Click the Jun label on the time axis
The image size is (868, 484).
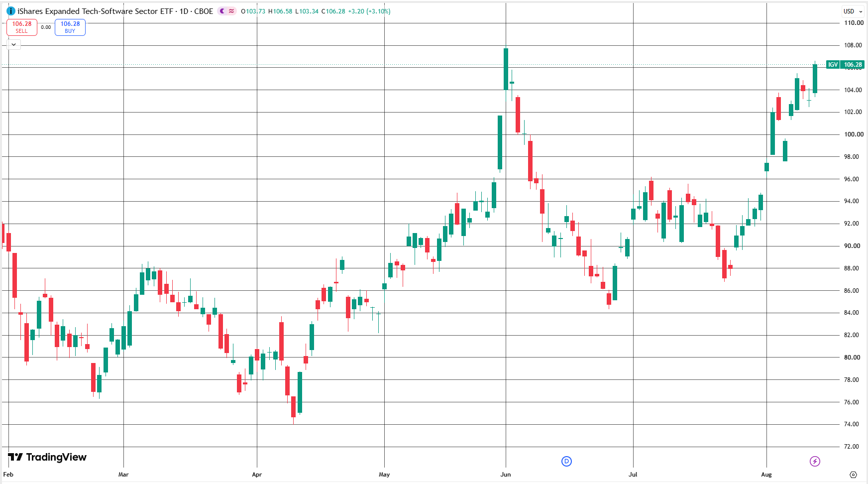(x=506, y=475)
